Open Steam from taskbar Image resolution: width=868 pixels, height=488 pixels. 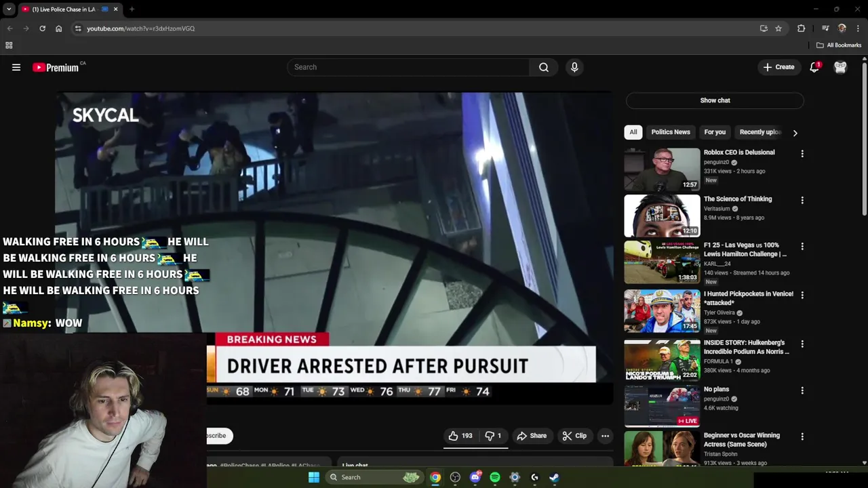pos(554,477)
